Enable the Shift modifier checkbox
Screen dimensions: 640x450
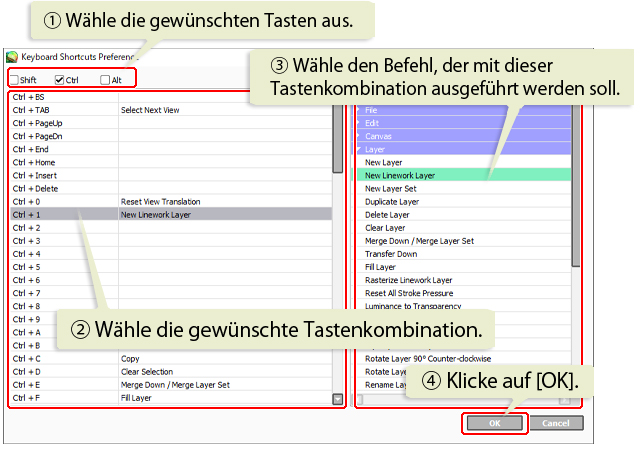pos(14,80)
